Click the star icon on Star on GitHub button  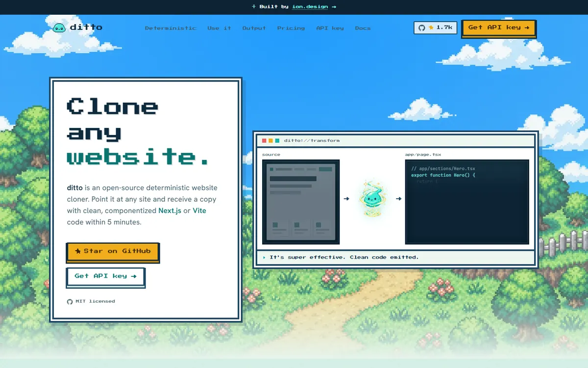78,251
